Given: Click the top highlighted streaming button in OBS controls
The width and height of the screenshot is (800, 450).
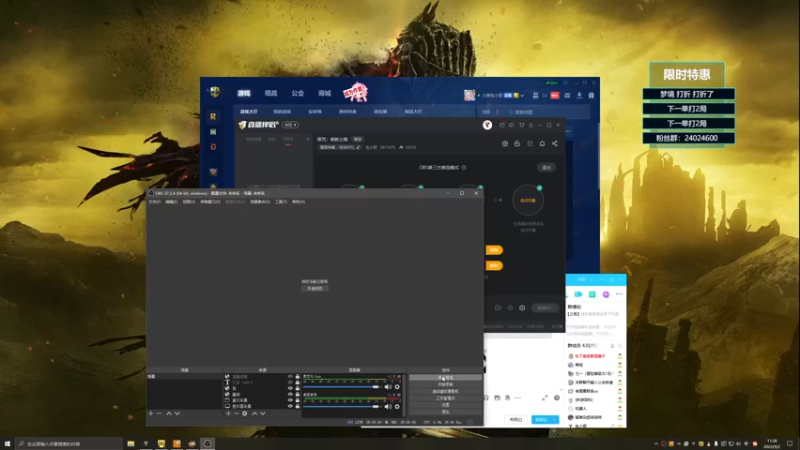Looking at the screenshot, I should coord(445,377).
